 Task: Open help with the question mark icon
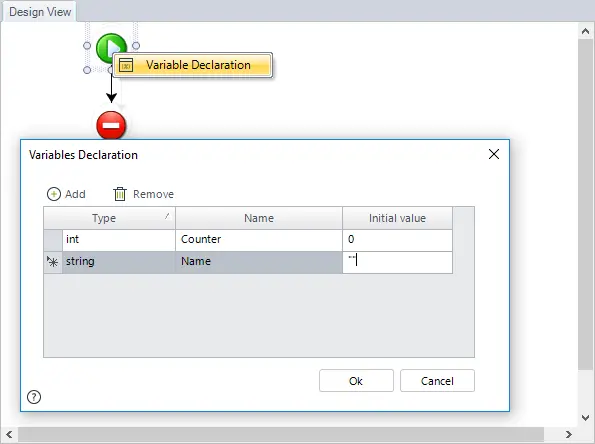34,397
